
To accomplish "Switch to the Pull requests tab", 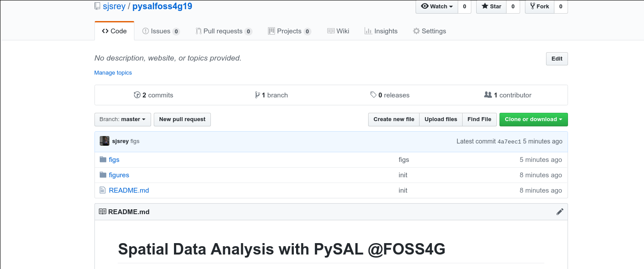I will click(224, 31).
